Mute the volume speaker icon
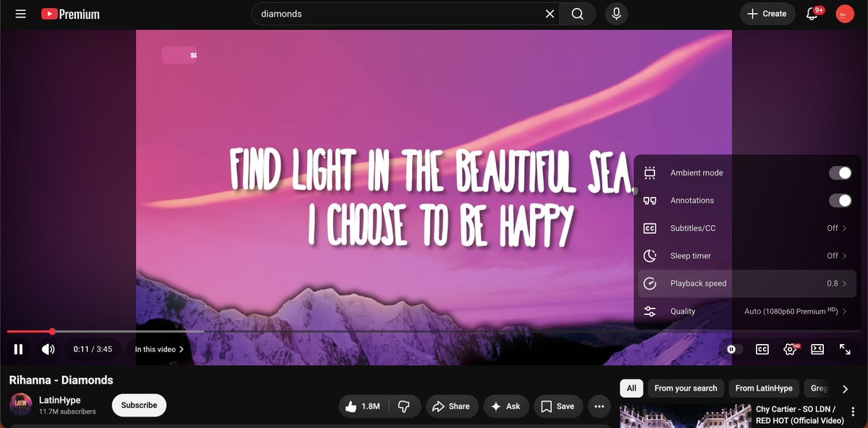Screen dimensions: 868x428 [x=49, y=349]
